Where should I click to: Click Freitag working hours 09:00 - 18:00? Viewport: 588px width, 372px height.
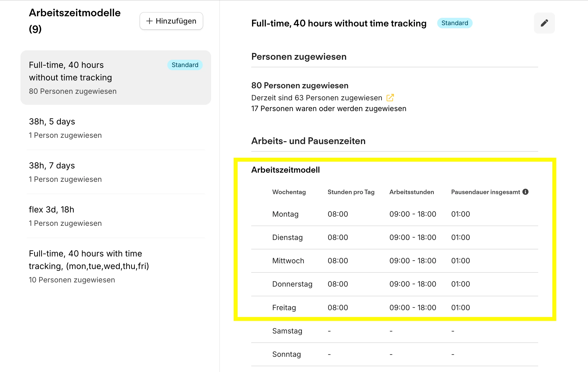click(412, 308)
